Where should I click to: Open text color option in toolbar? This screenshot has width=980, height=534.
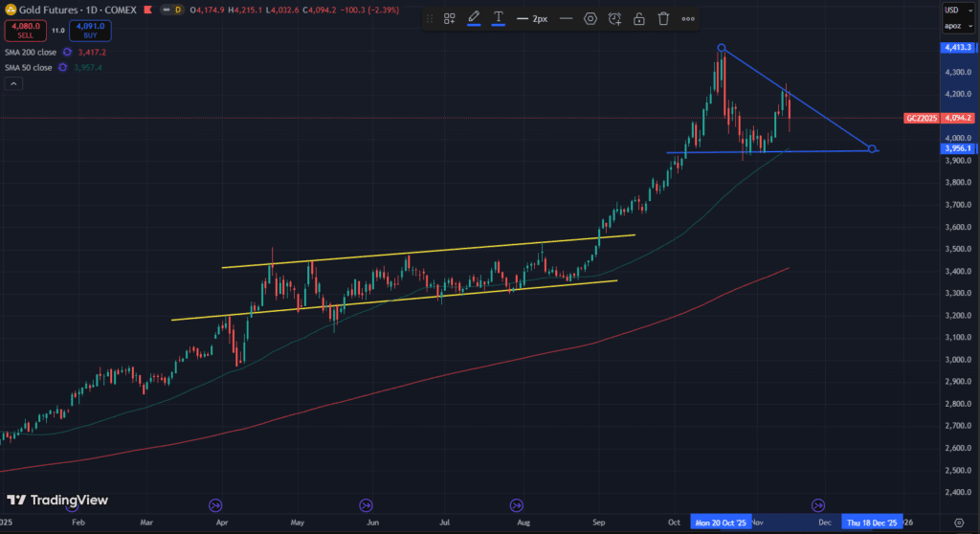[x=499, y=18]
